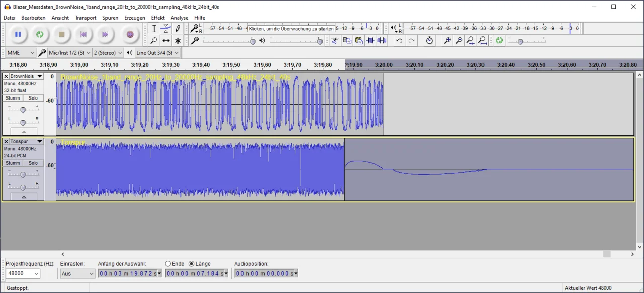Select the Ende radio button

click(x=168, y=264)
